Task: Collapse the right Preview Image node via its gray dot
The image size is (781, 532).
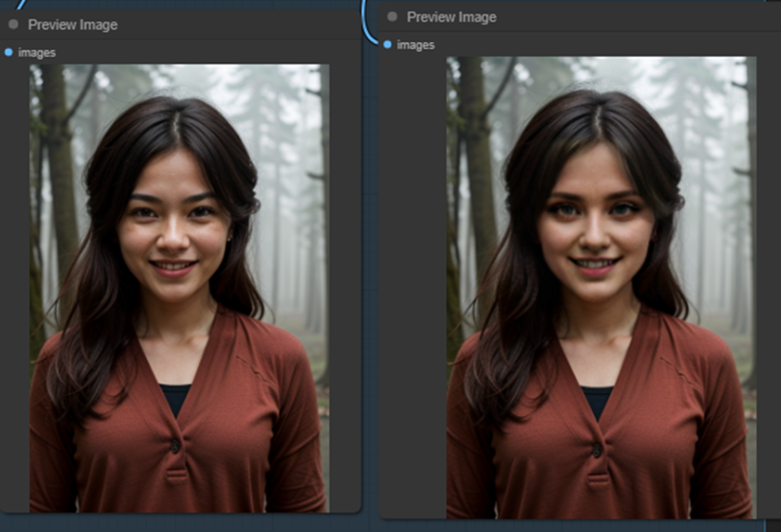Action: (392, 17)
